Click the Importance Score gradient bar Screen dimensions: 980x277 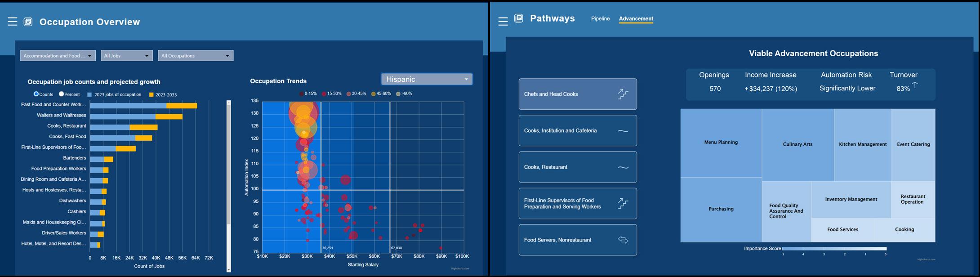(834, 249)
